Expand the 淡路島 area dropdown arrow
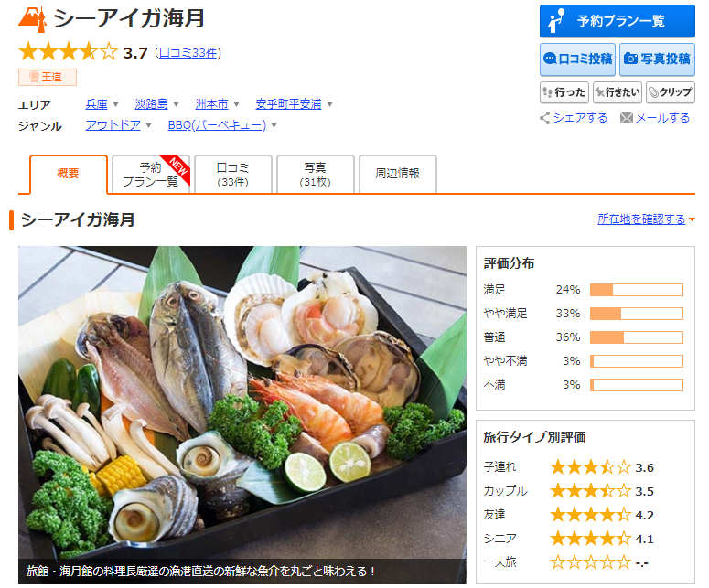 point(176,104)
